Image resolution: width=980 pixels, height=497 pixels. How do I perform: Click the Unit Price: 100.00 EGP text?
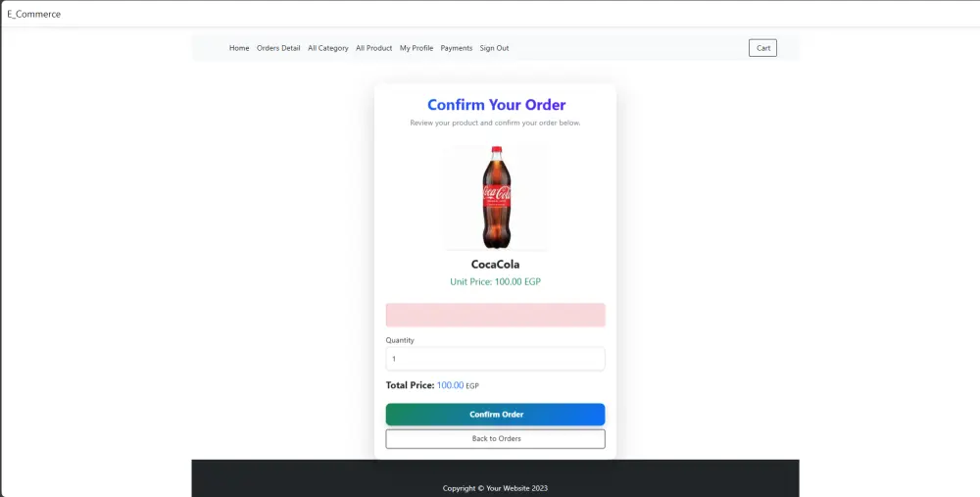[495, 282]
